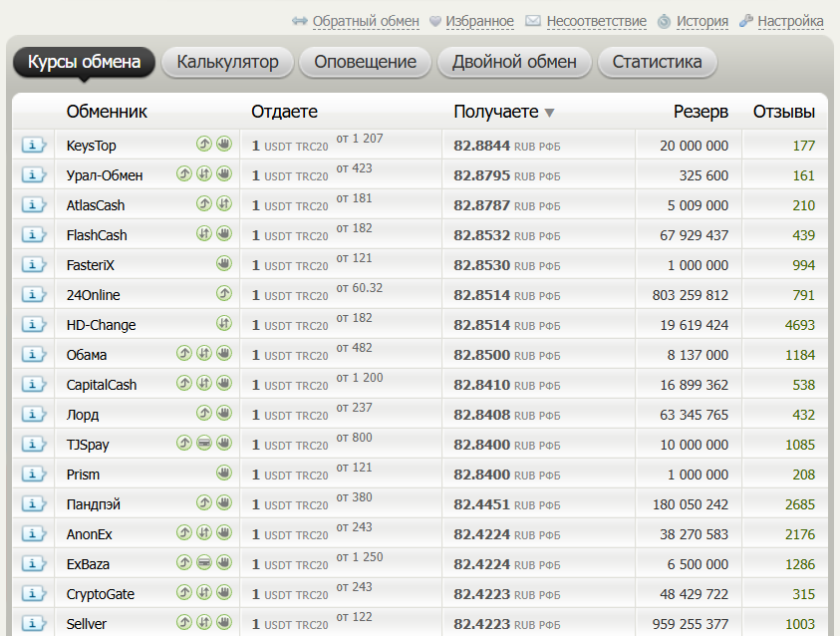Screen dimensions: 840x636
Task: Switch to the Калькулятор tab
Action: (x=227, y=62)
